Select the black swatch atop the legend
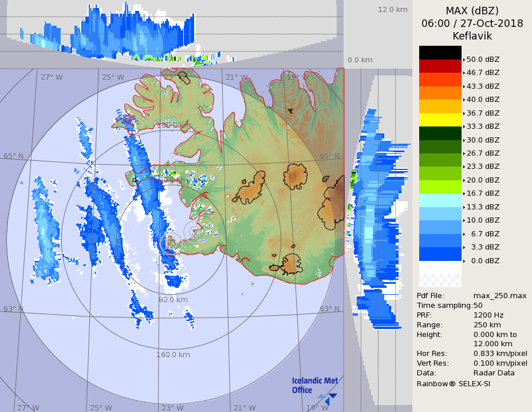Screen dimensions: 532x412 click(440, 53)
